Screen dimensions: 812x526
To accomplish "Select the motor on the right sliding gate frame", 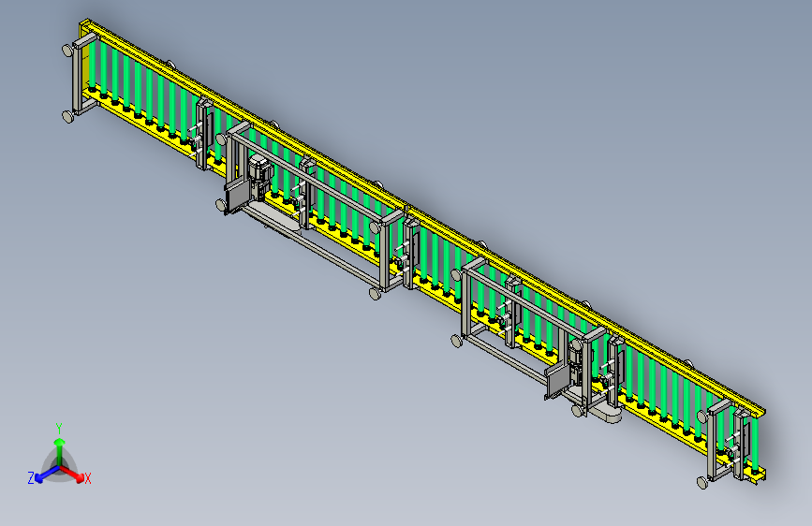I will [576, 362].
